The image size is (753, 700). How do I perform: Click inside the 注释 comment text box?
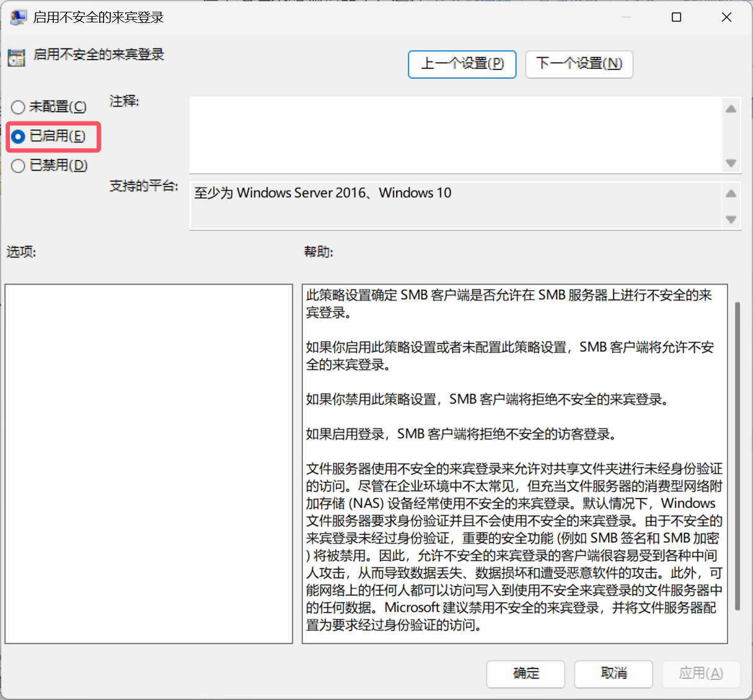(456, 135)
